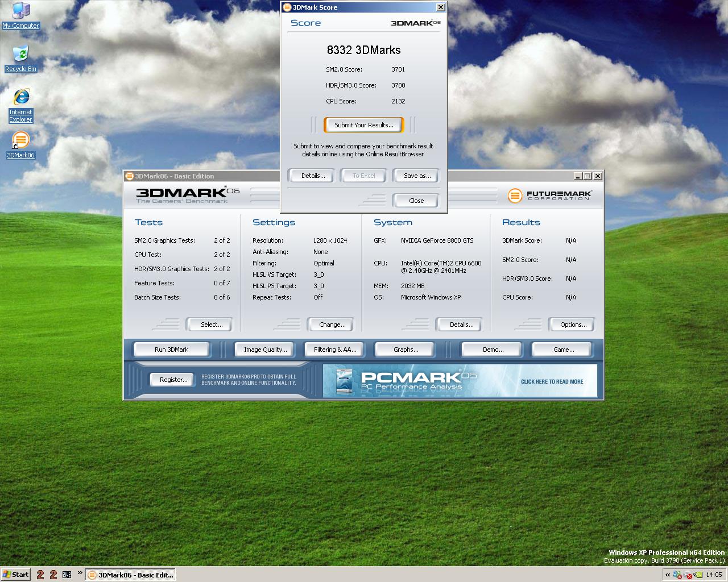Expand hidden quick launch items chevron

click(x=80, y=573)
